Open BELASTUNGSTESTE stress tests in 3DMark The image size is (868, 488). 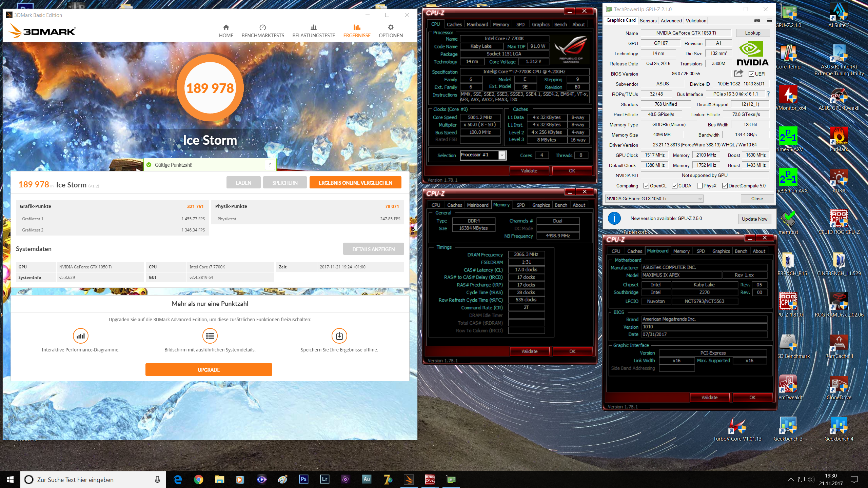click(x=314, y=31)
